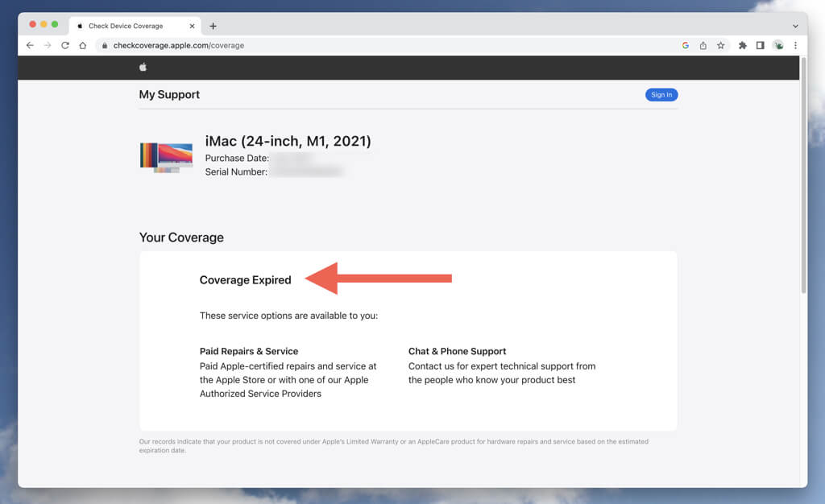This screenshot has height=504, width=825.
Task: Click the page vertical scrollbar
Action: tap(803, 175)
